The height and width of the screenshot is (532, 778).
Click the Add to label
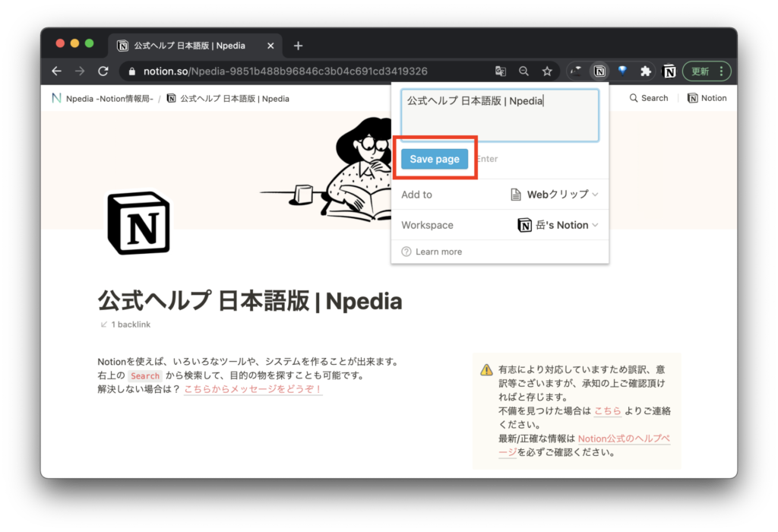[417, 195]
